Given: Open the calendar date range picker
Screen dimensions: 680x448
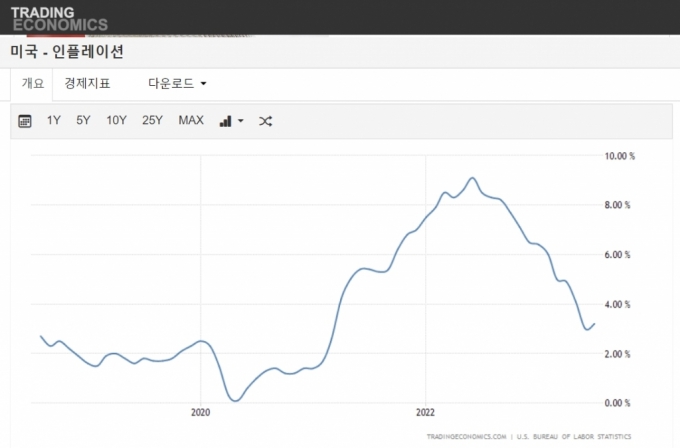Looking at the screenshot, I should (x=25, y=121).
